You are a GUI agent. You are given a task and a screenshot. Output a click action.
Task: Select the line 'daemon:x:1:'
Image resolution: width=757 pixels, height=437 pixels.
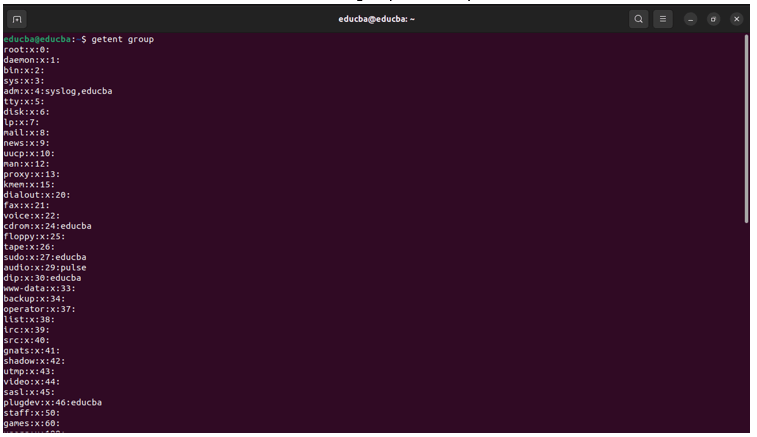tap(32, 60)
